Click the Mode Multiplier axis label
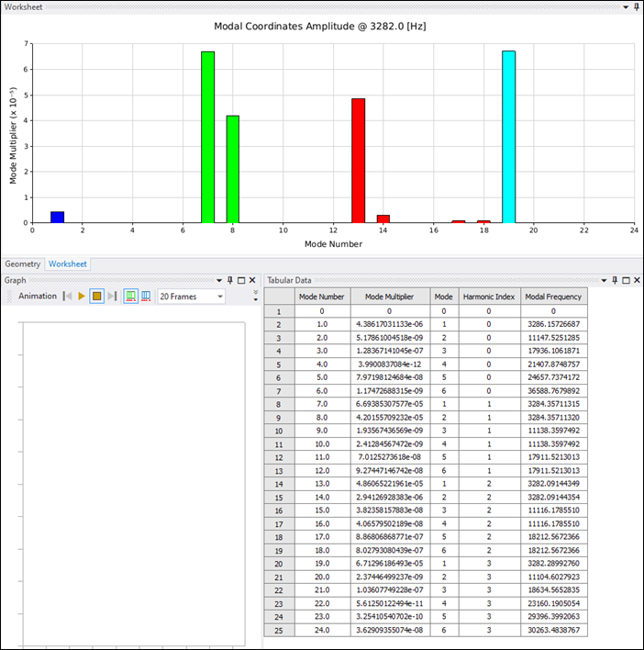The width and height of the screenshot is (644, 650). [13, 136]
